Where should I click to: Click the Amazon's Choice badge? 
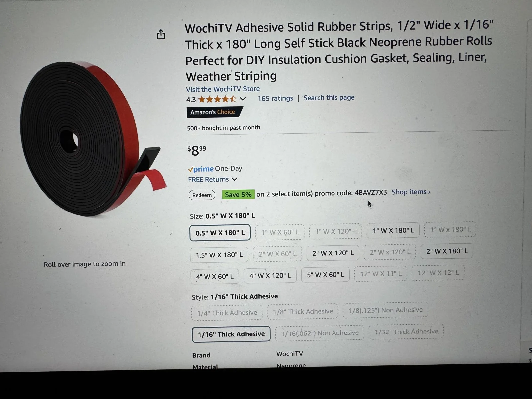click(x=214, y=112)
